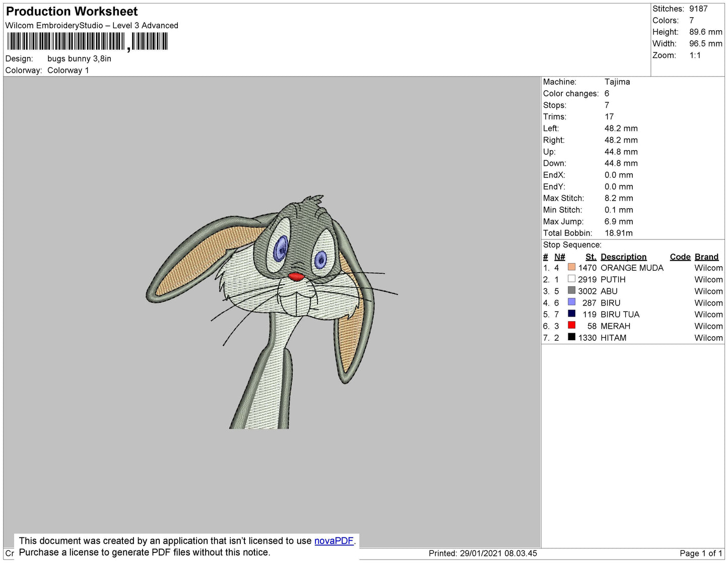The width and height of the screenshot is (728, 563).
Task: Click the MERAH red color swatch
Action: tap(571, 325)
